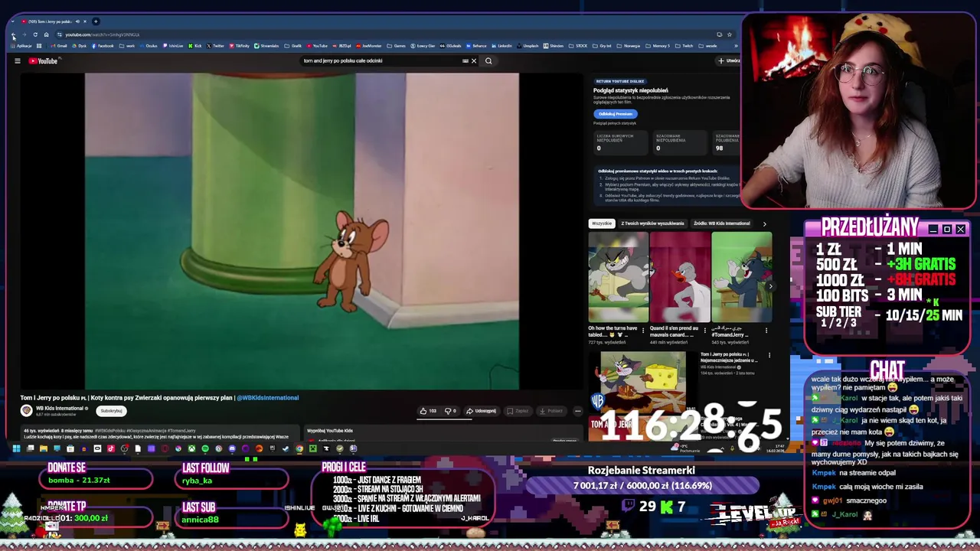Image resolution: width=980 pixels, height=551 pixels.
Task: Select Źródło: WB Kids International chip
Action: pos(721,223)
